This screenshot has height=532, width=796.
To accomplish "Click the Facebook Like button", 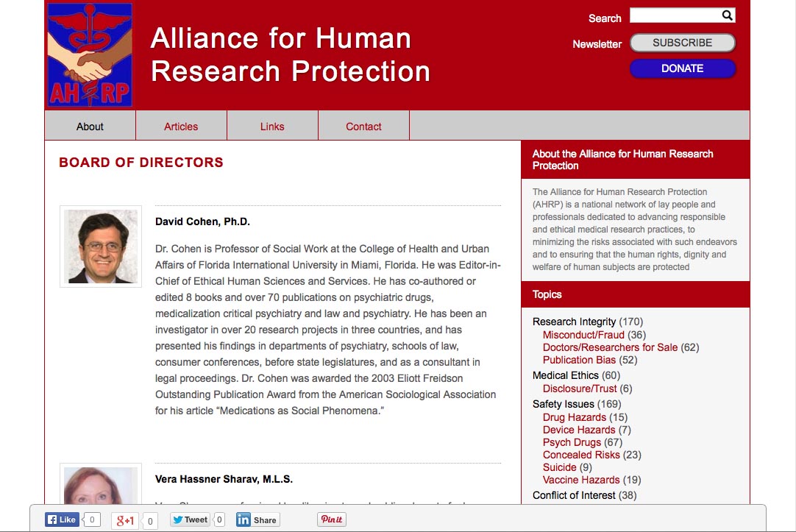I will (62, 519).
